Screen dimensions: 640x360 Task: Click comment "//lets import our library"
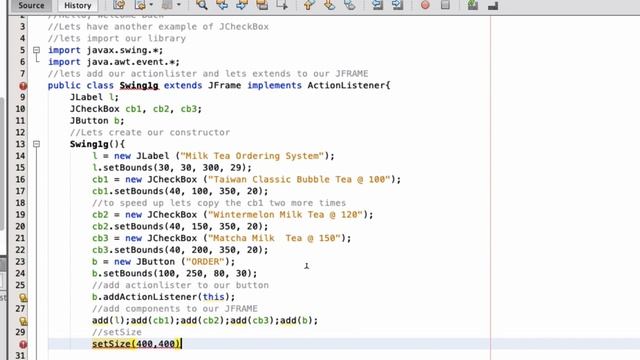[x=117, y=38]
